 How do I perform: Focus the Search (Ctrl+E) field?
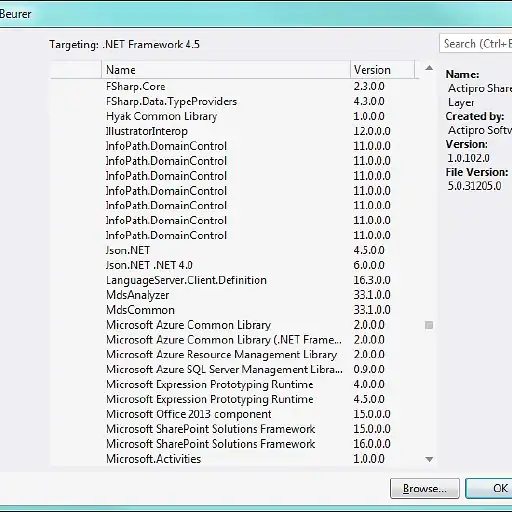click(x=476, y=44)
